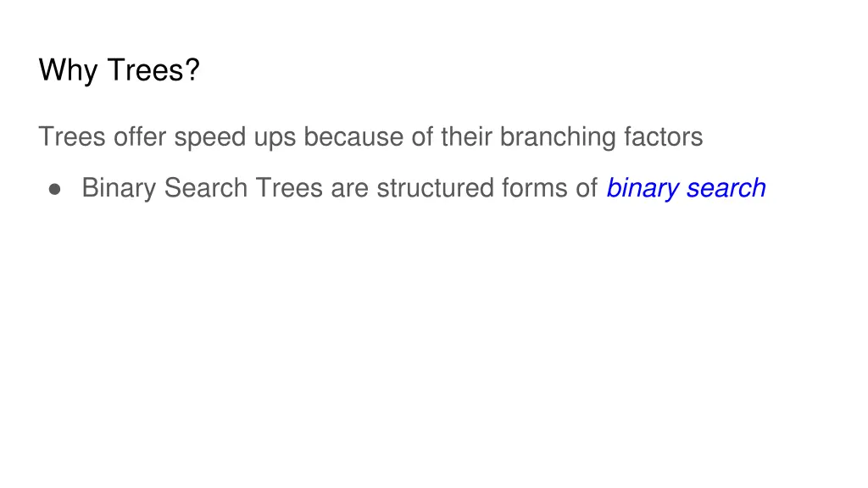Click the word 'Why' in the title
868x488 pixels.
pos(69,69)
